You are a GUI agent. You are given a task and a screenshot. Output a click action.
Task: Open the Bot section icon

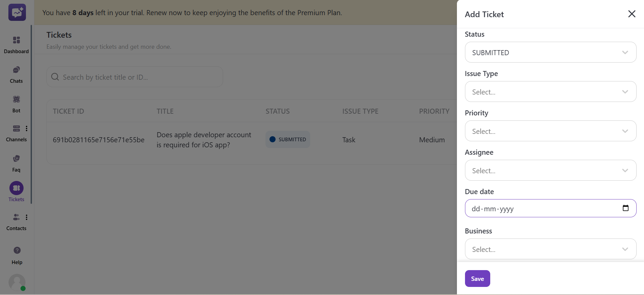16,100
